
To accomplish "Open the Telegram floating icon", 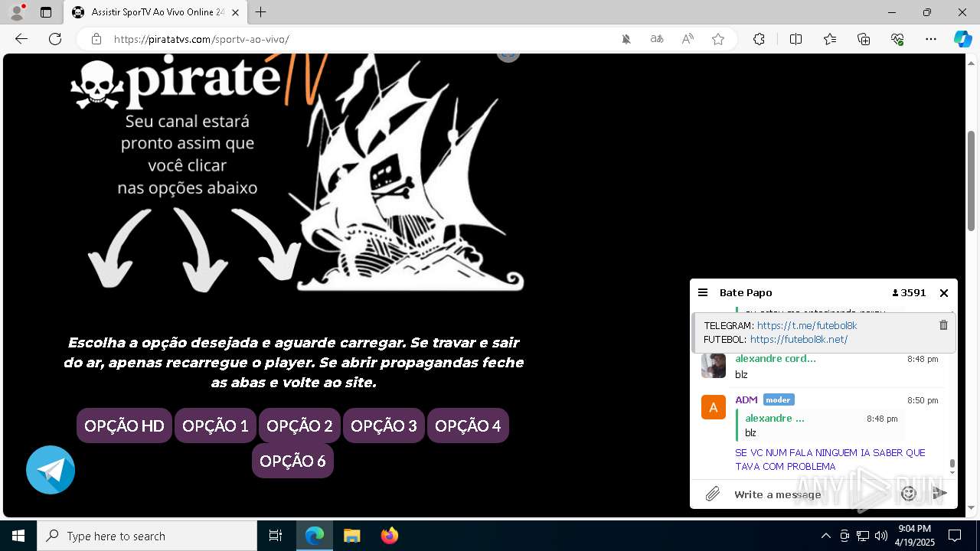I will point(51,470).
